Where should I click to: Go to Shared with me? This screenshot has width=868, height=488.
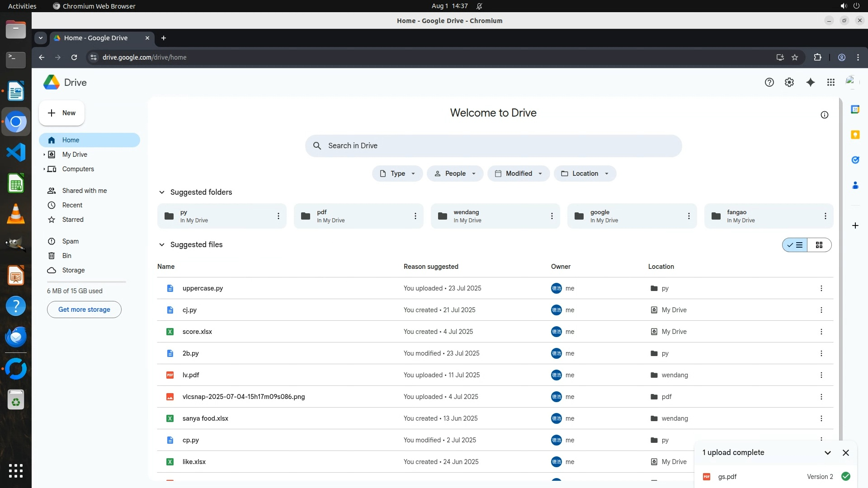click(85, 191)
